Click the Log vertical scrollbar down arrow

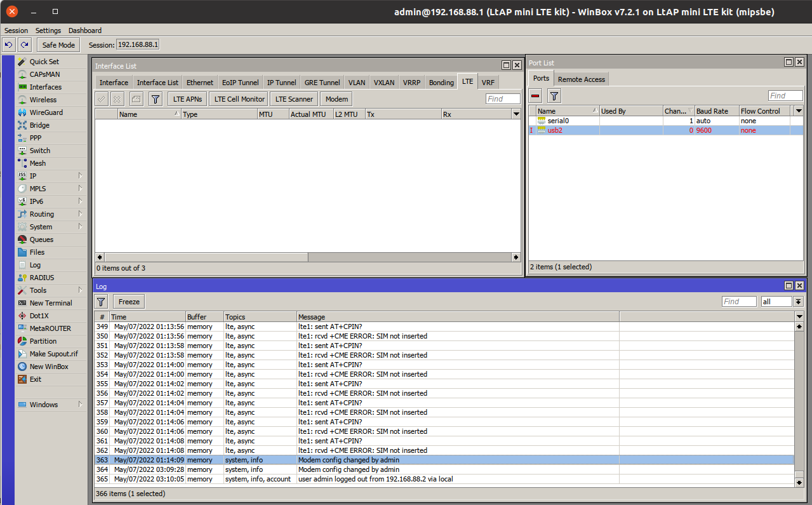point(799,483)
